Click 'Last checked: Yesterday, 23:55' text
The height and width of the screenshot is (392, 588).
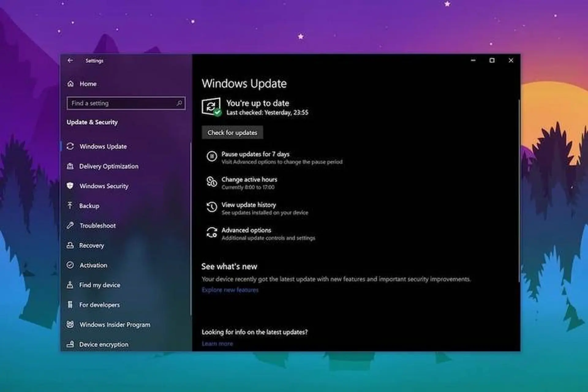pyautogui.click(x=267, y=112)
